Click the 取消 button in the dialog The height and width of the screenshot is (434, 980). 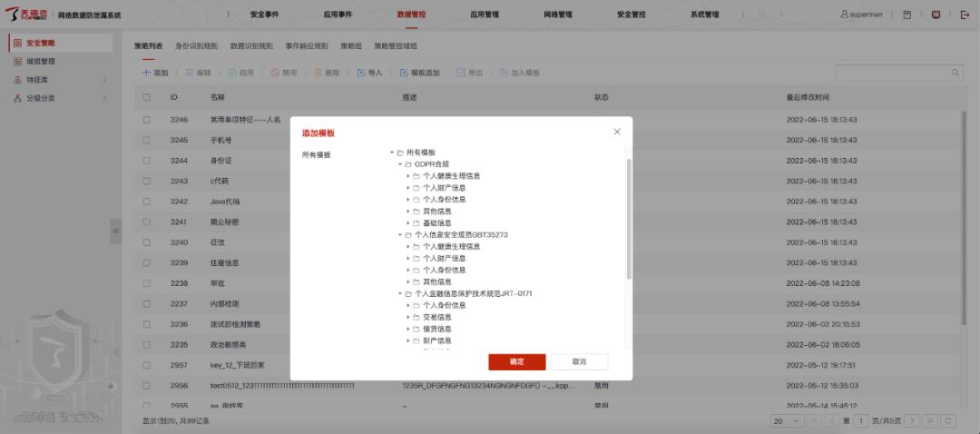point(579,362)
